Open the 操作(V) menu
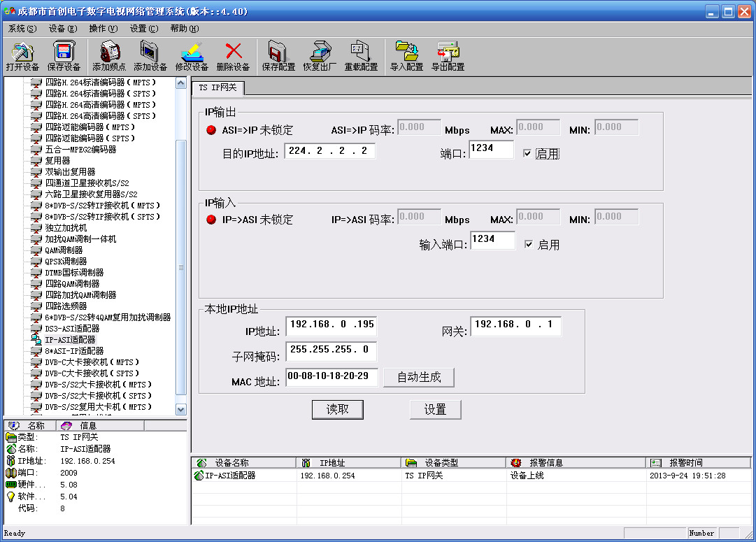This screenshot has width=756, height=542. (104, 29)
